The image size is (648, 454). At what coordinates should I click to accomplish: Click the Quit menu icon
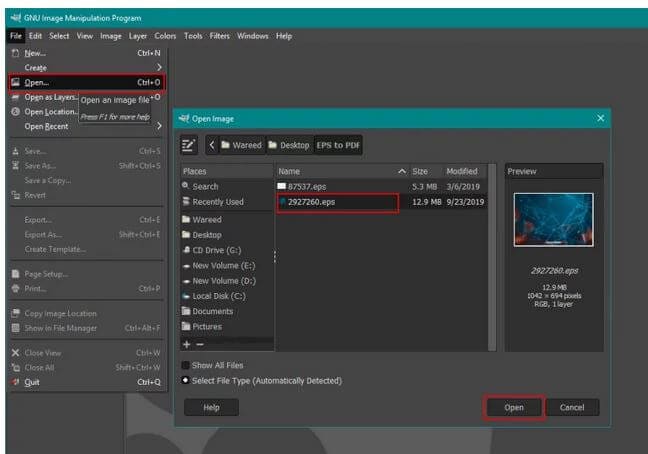coord(16,382)
